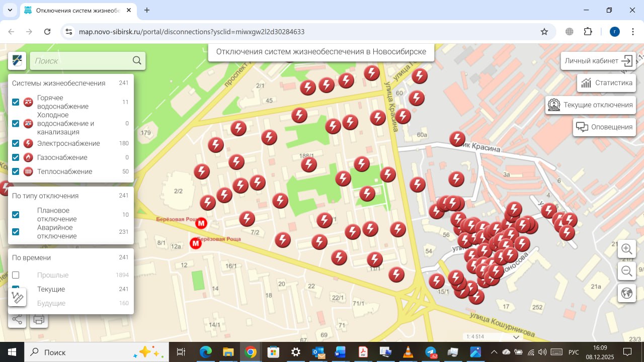Viewport: 644px width, 362px height.
Task: Open the Статистика panel
Action: coord(606,83)
